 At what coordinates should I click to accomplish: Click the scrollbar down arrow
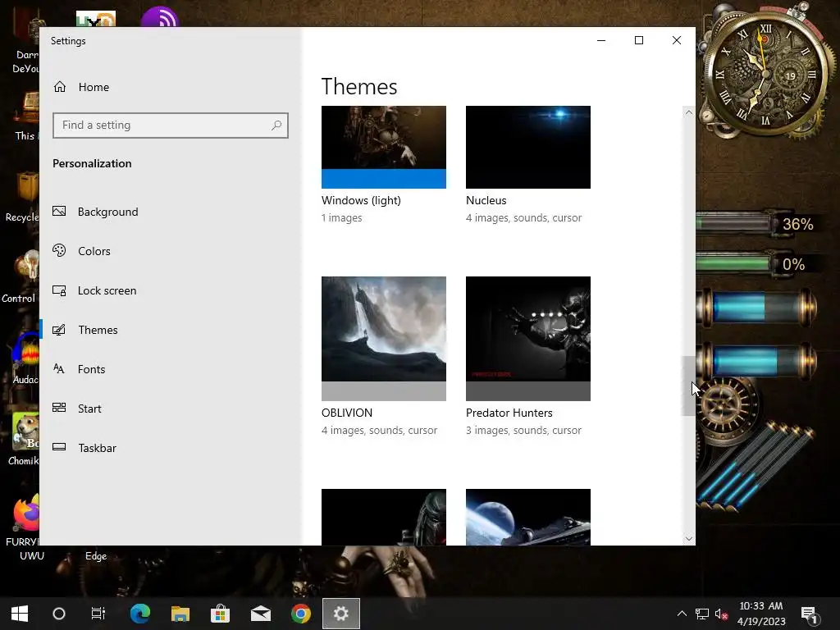click(689, 539)
